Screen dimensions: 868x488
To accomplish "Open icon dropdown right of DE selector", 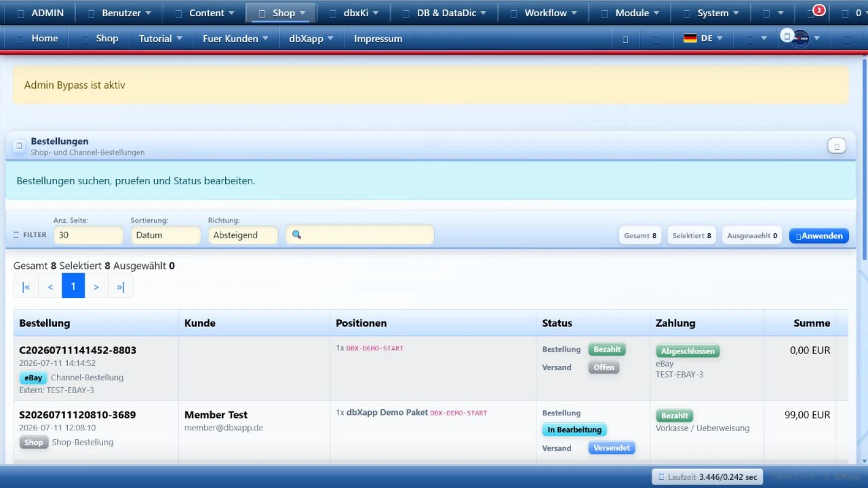I will [756, 38].
